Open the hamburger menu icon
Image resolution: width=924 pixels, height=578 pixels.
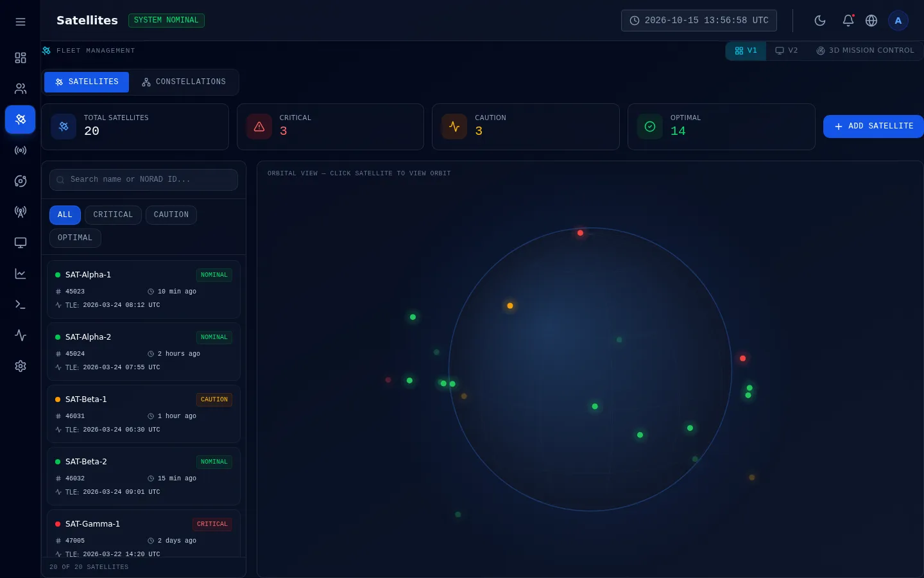click(21, 22)
